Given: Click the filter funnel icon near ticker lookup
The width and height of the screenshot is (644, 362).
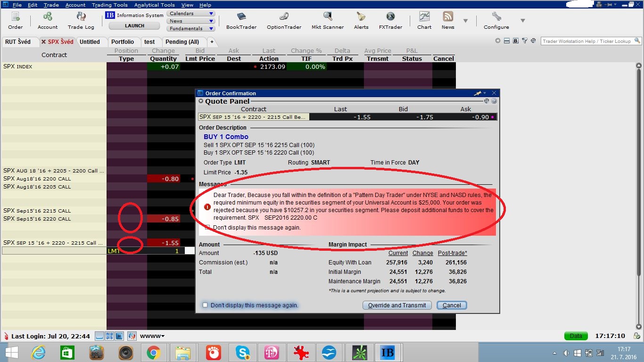Looking at the screenshot, I should 524,41.
